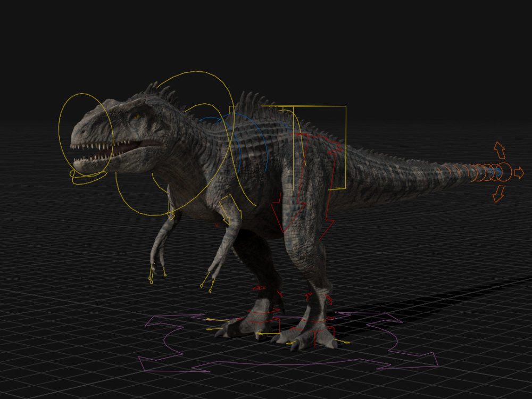
Task: Select the red ankle control on the darker rear leg
Action: 268,290
